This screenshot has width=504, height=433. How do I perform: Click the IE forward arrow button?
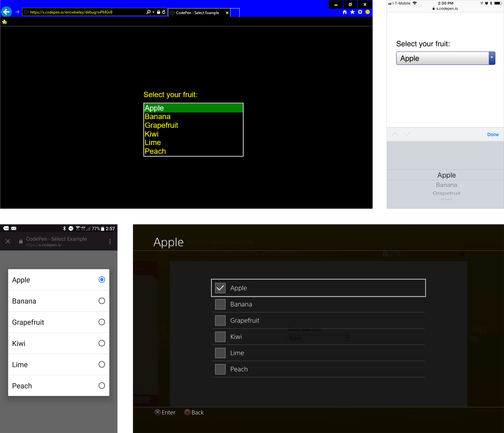click(17, 12)
